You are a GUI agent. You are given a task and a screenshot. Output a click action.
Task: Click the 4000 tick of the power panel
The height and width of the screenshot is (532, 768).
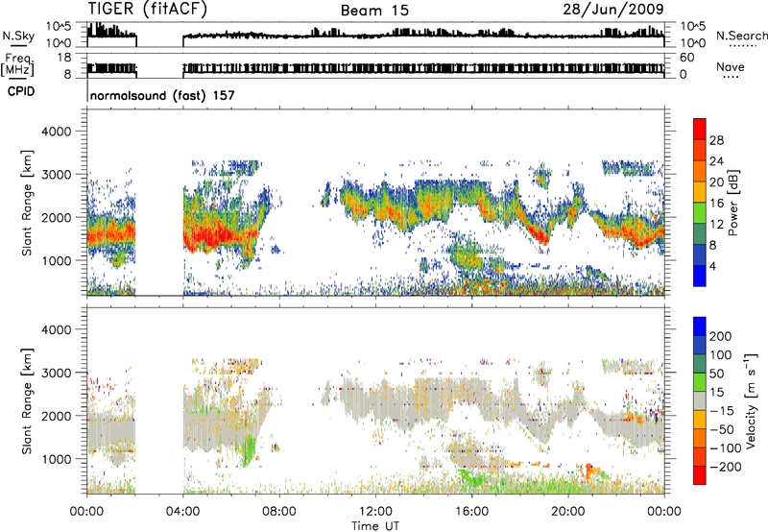(x=56, y=132)
